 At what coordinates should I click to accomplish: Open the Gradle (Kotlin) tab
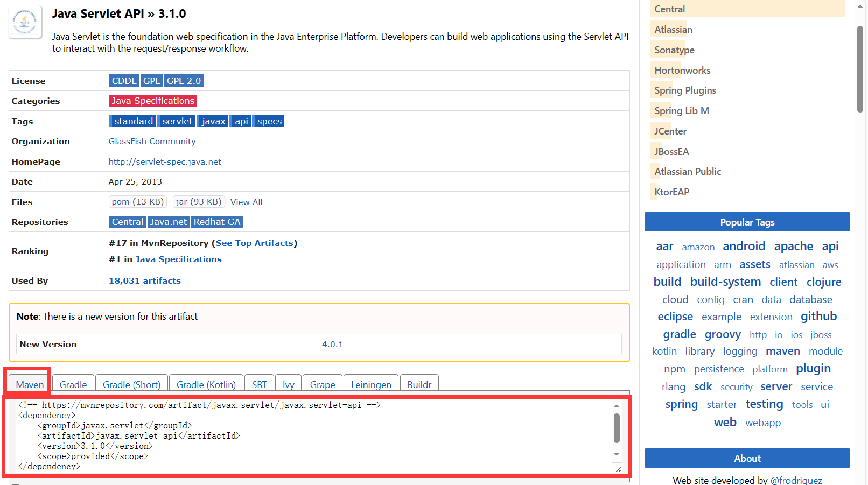click(206, 384)
